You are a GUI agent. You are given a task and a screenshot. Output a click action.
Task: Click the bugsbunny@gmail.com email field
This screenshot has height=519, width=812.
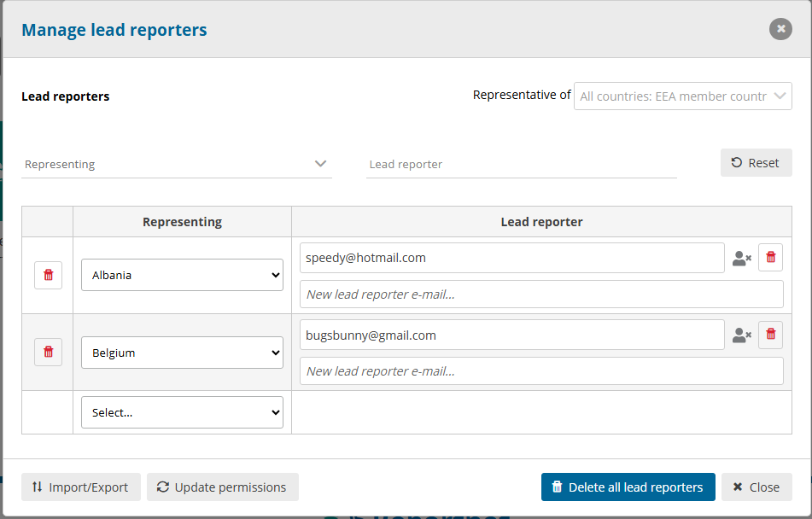511,335
